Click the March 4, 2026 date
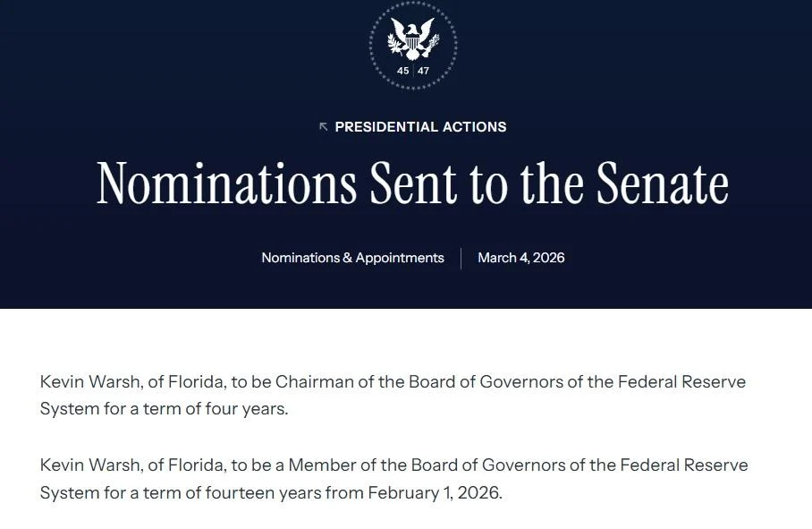The image size is (812, 529). tap(521, 258)
